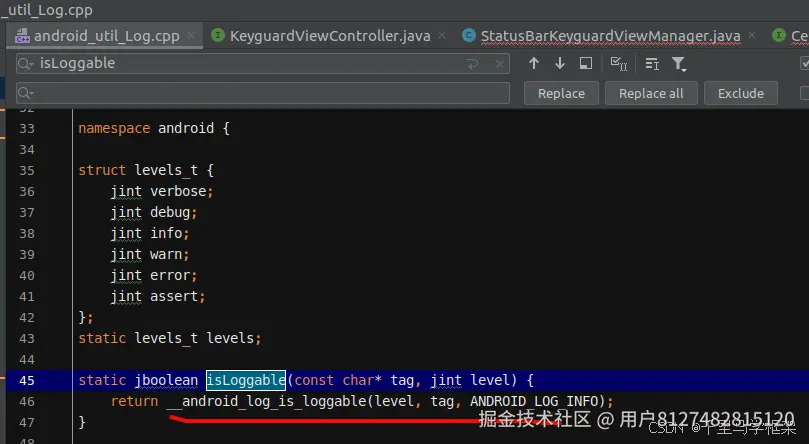Screen dimensions: 809x444
Task: Click the Replace button
Action: point(561,93)
